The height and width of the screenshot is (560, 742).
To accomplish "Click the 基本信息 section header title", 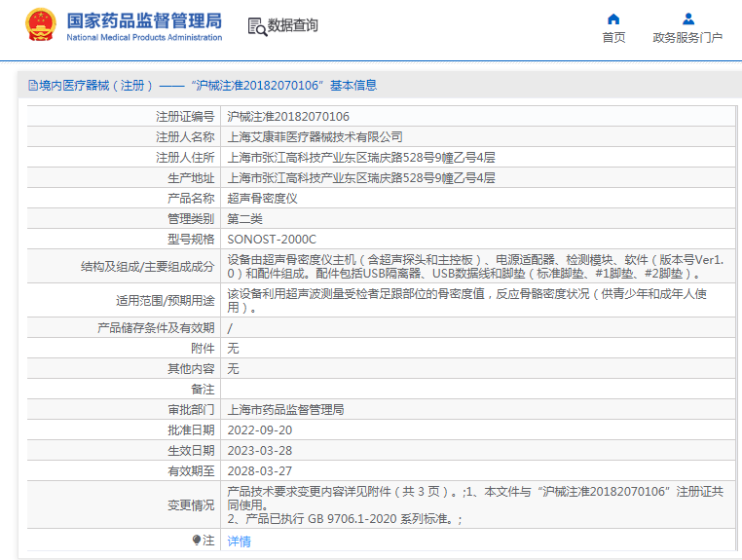I will 353,85.
